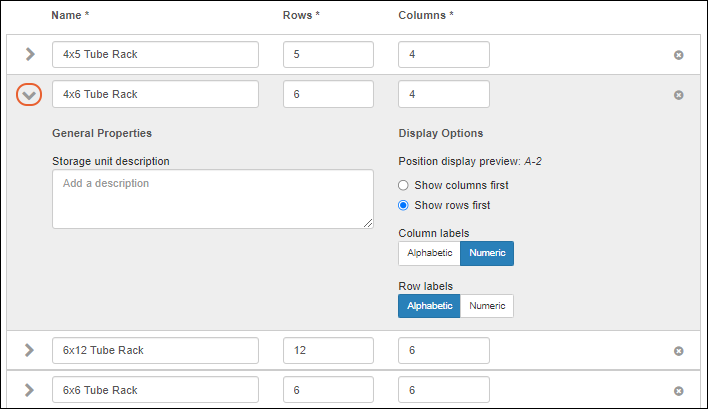The image size is (708, 409).
Task: Edit the 6x6 Tube Rack name field
Action: coord(155,390)
